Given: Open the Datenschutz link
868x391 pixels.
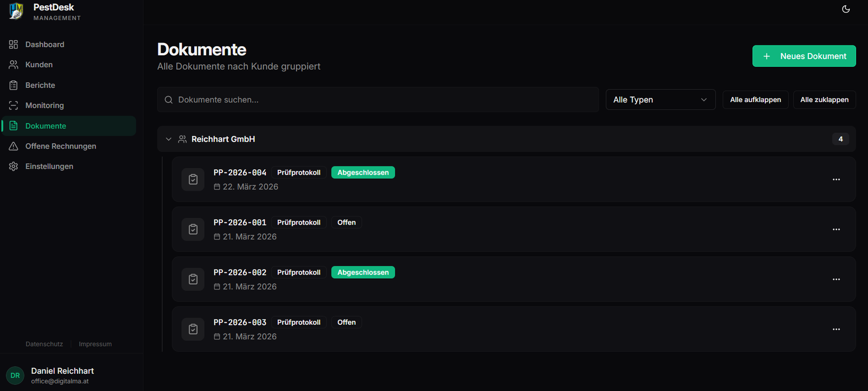Looking at the screenshot, I should point(44,344).
